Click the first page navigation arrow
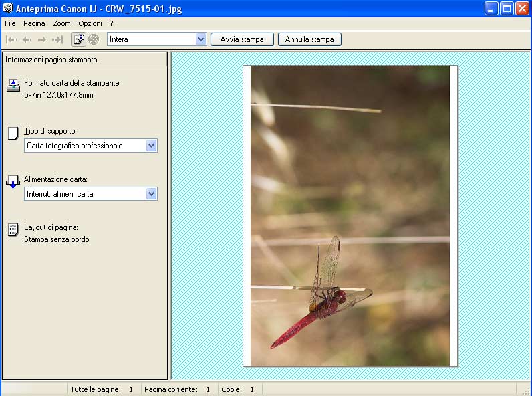The image size is (532, 396). pyautogui.click(x=11, y=39)
